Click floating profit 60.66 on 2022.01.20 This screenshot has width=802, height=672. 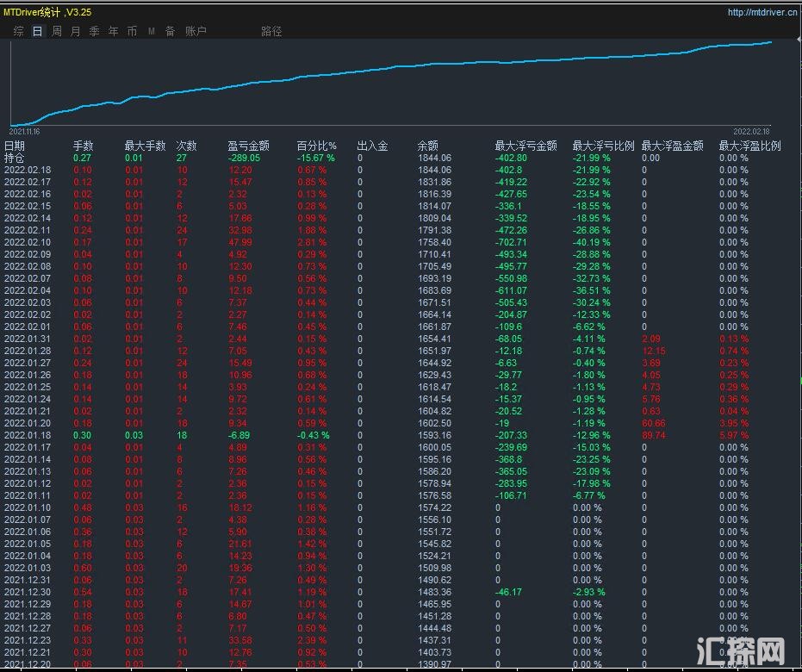[654, 423]
